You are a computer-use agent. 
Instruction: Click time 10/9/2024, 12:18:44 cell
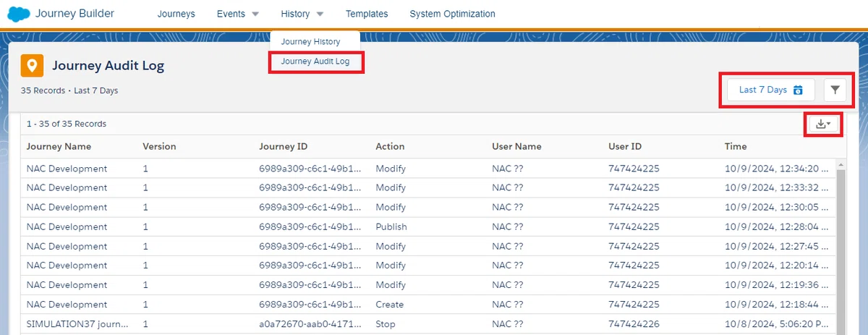(x=776, y=305)
